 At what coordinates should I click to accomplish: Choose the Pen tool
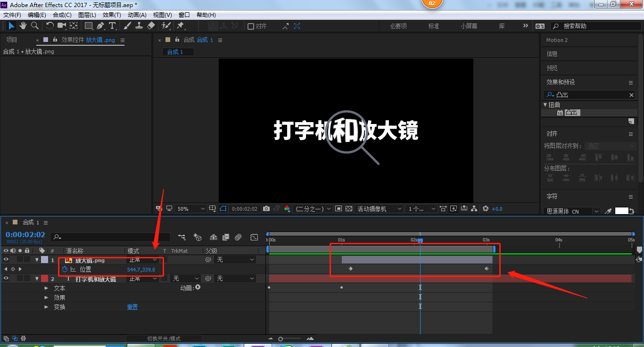tap(100, 26)
